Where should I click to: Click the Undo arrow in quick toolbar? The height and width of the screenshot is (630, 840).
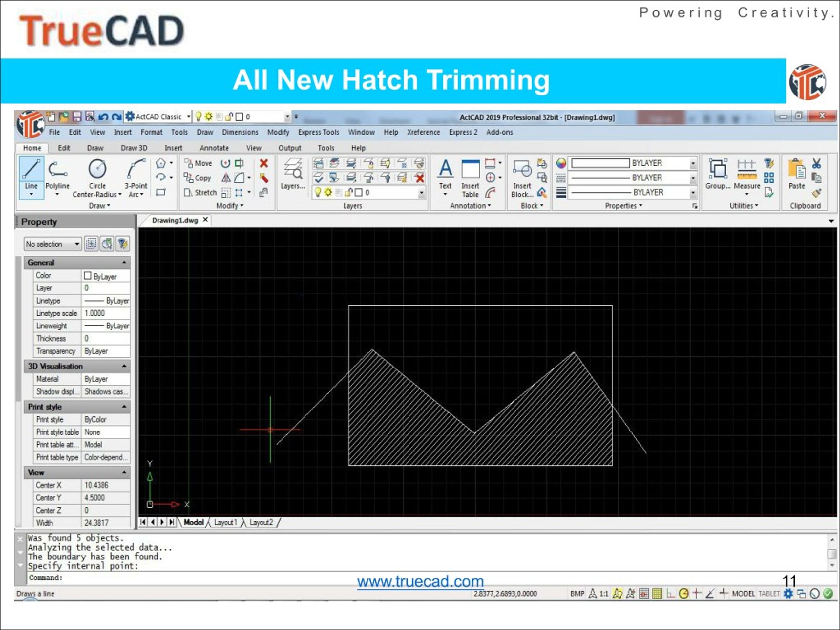[x=103, y=116]
